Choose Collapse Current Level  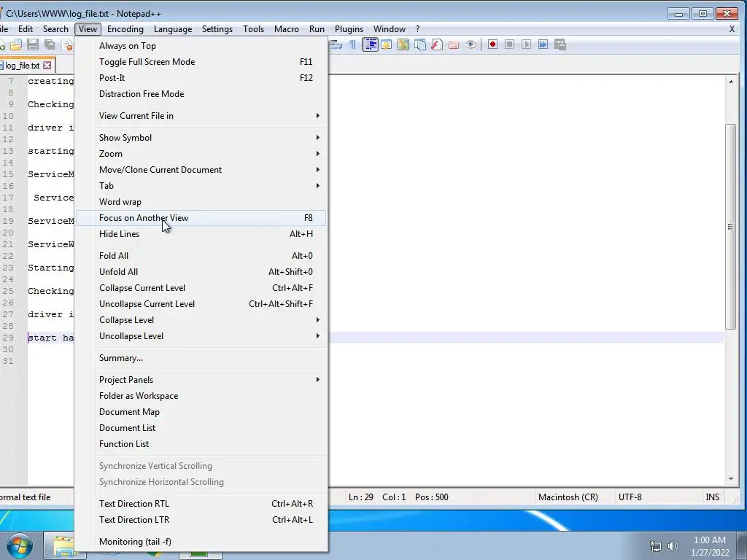201,288
